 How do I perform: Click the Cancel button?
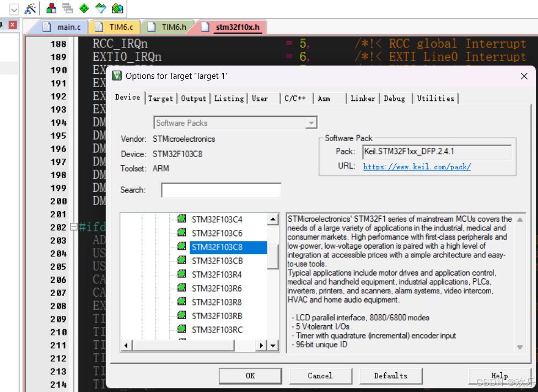point(320,376)
